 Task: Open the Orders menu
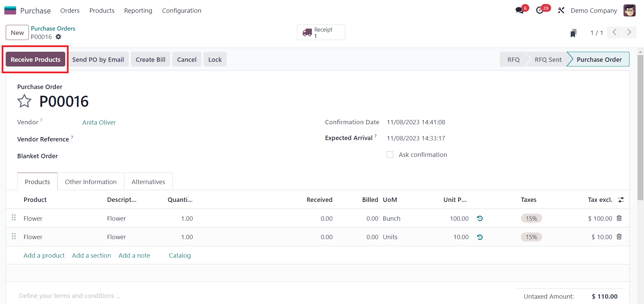(70, 10)
